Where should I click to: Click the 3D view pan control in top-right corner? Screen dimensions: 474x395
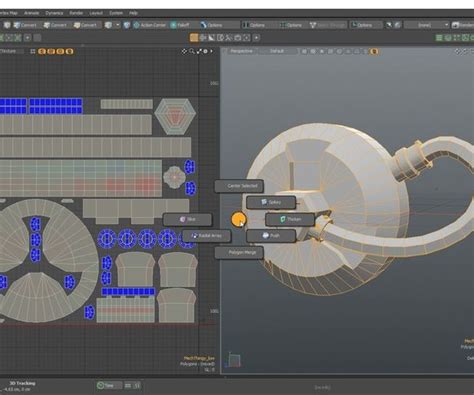458,51
